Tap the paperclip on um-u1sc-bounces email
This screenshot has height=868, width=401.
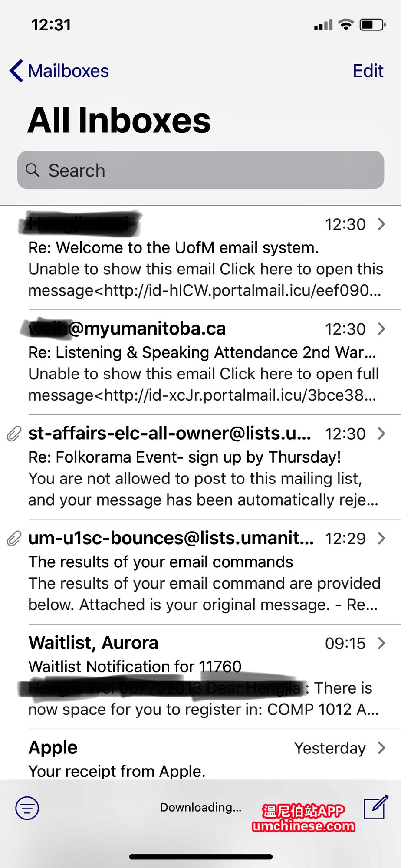coord(14,539)
